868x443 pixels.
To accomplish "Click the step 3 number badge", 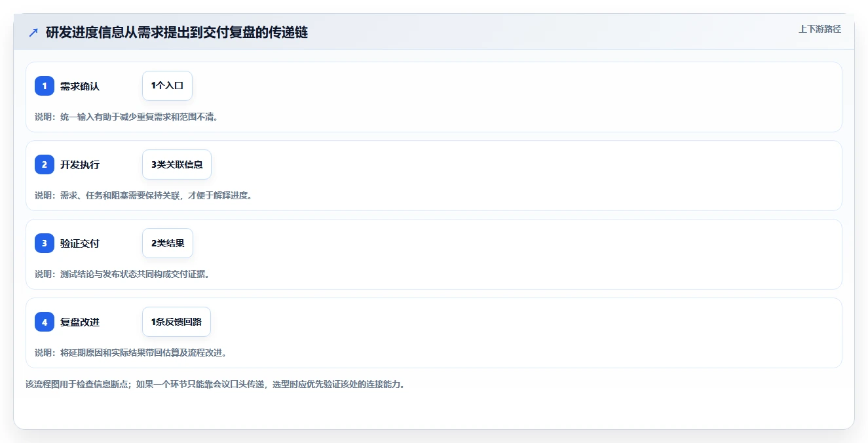I will pos(45,243).
